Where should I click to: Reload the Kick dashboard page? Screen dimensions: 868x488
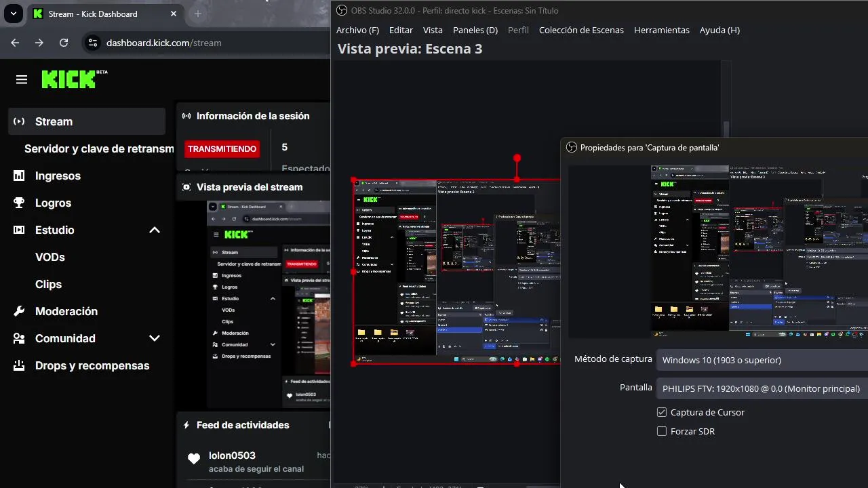coord(64,43)
